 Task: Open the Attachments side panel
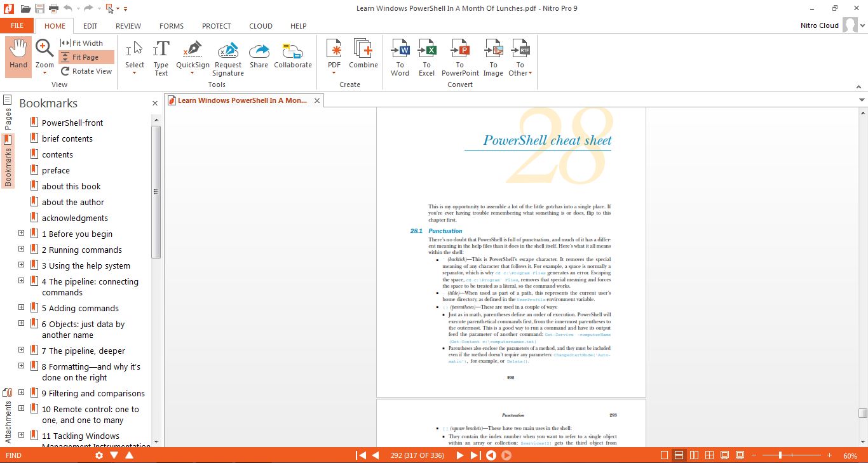pyautogui.click(x=8, y=415)
